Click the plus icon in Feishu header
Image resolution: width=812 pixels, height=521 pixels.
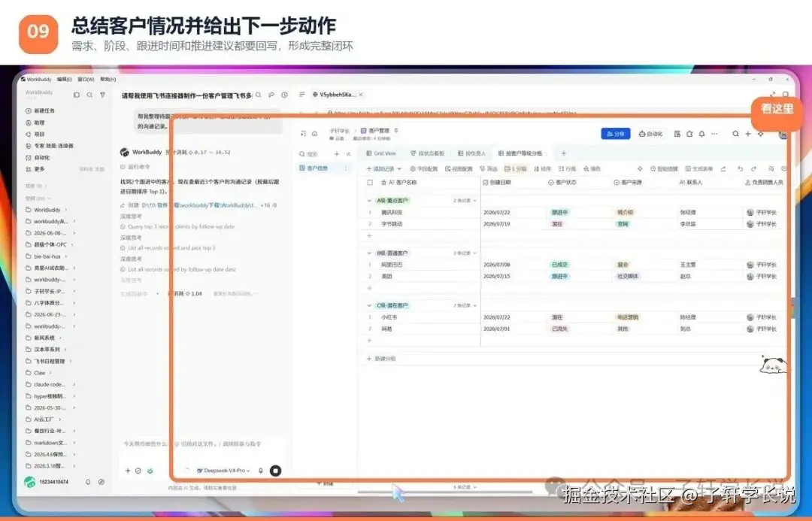click(x=748, y=134)
